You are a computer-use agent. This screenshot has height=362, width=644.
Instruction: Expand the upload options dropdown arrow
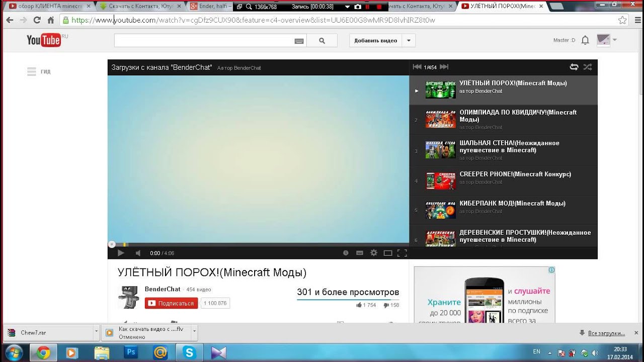tap(409, 41)
